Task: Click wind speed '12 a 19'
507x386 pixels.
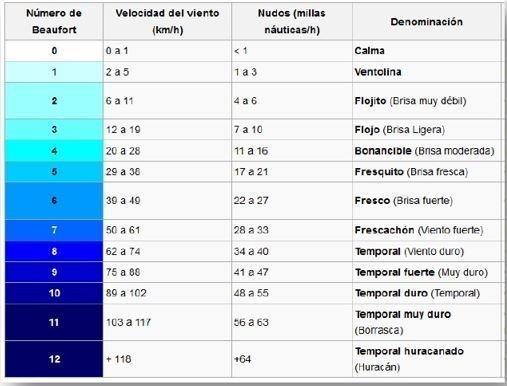Action: tap(123, 129)
